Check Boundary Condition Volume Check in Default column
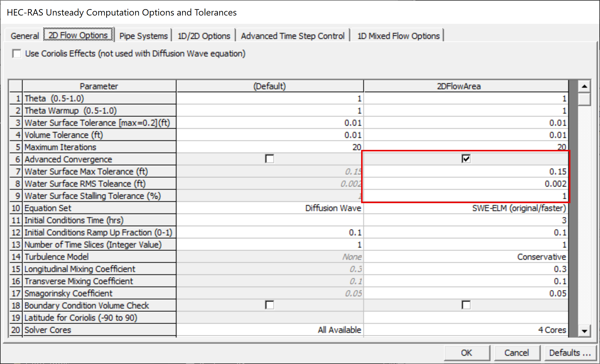The image size is (600, 364). 270,305
